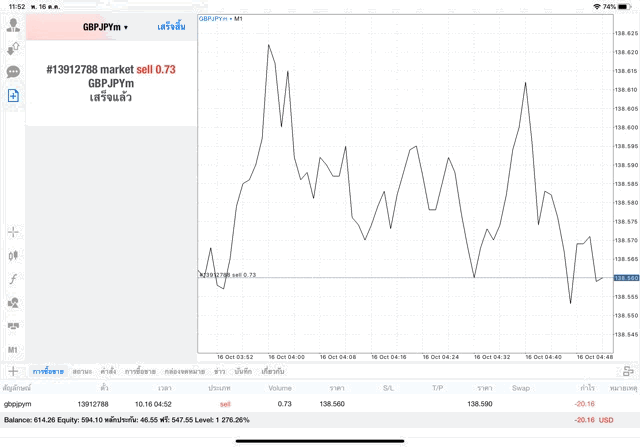Click the time cell 10.16 04:52

click(x=153, y=404)
